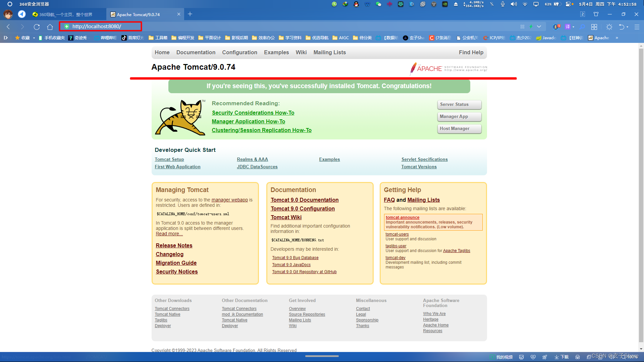Open the extensions grid icon

594,27
